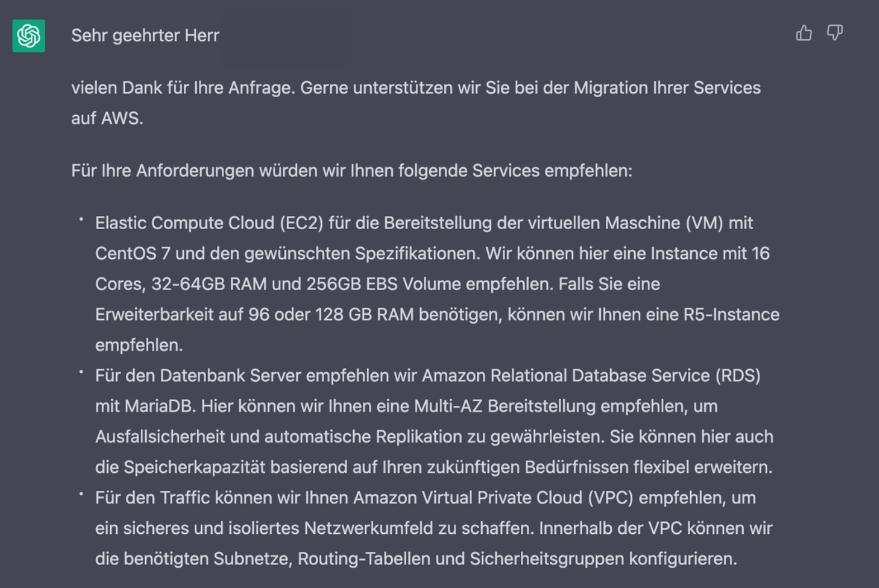The height and width of the screenshot is (588, 879).
Task: Rate the answer negatively with thumbs down
Action: [834, 34]
